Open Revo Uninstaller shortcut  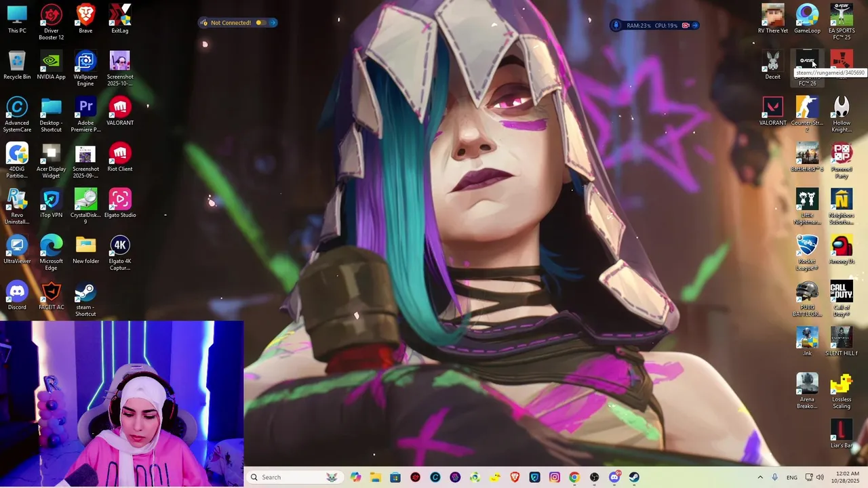(x=17, y=206)
